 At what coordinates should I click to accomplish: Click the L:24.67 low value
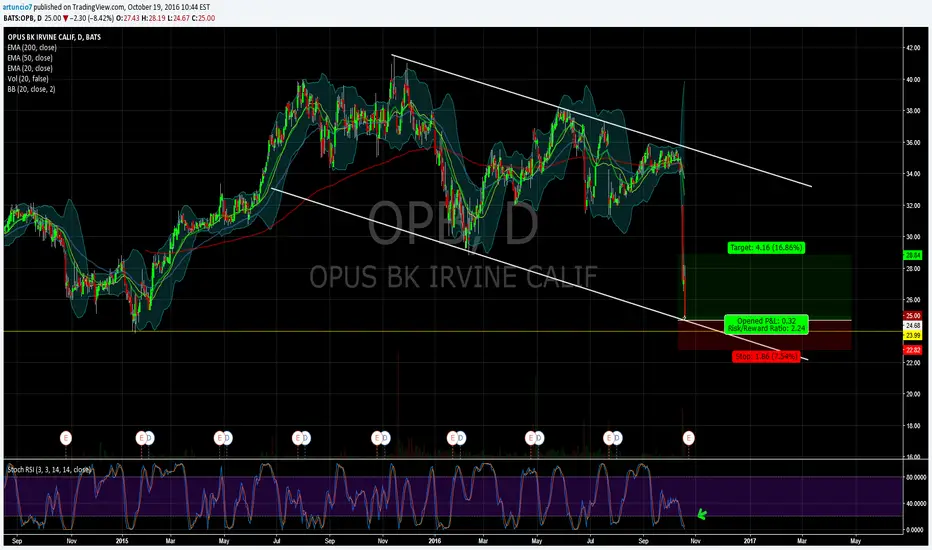(x=178, y=18)
